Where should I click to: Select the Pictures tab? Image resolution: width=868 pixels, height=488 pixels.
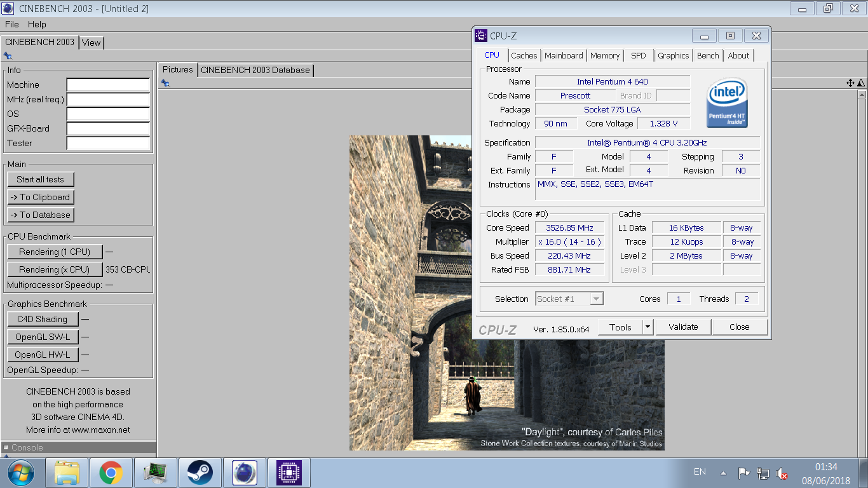(177, 70)
